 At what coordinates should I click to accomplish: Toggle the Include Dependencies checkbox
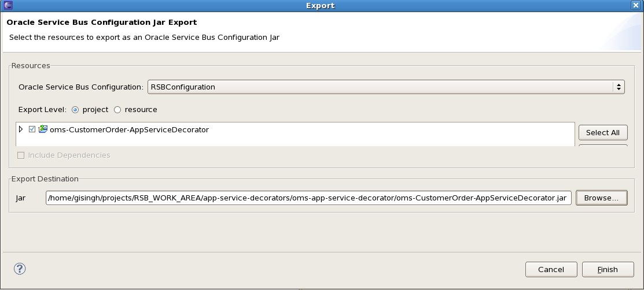pos(21,155)
